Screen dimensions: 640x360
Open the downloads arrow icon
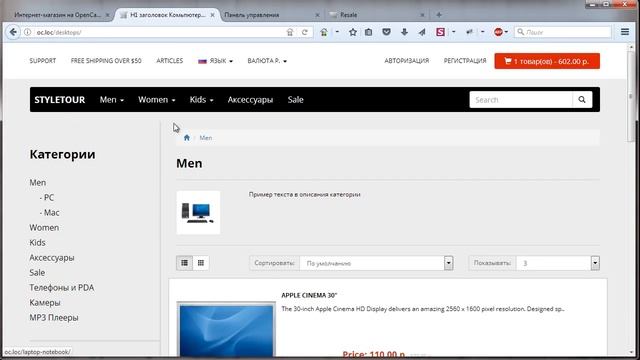tap(404, 32)
